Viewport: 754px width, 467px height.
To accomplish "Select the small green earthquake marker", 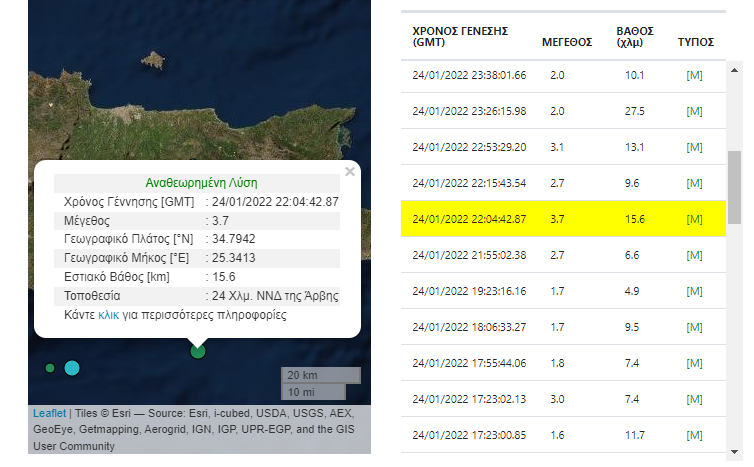I will click(50, 368).
